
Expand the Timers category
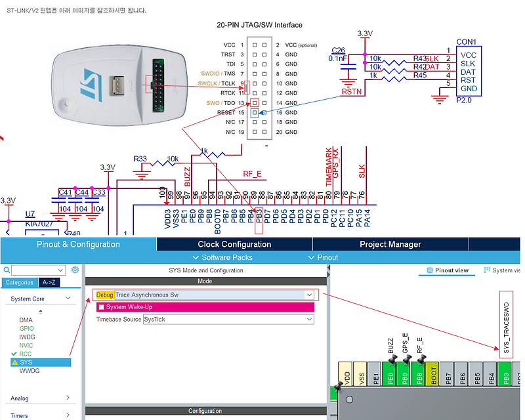pos(23,415)
